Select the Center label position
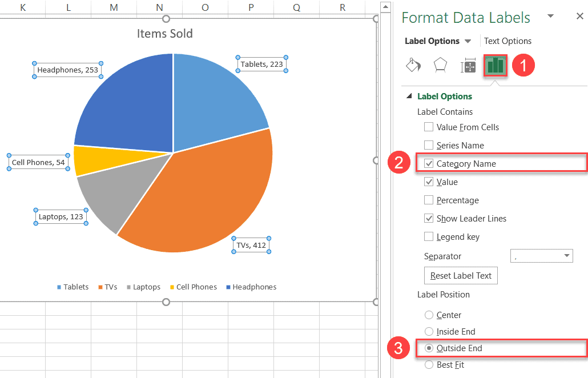Screen dimensions: 588x378 (x=428, y=315)
